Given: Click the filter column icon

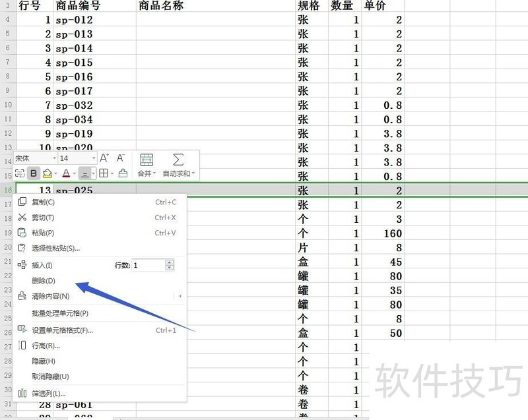Looking at the screenshot, I should 22,393.
